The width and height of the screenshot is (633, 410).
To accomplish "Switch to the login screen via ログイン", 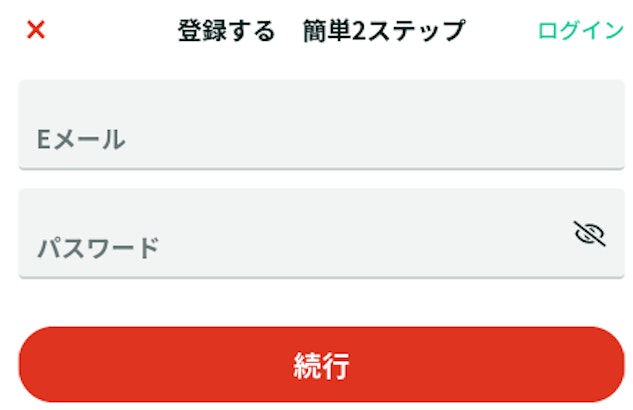I will tap(580, 30).
